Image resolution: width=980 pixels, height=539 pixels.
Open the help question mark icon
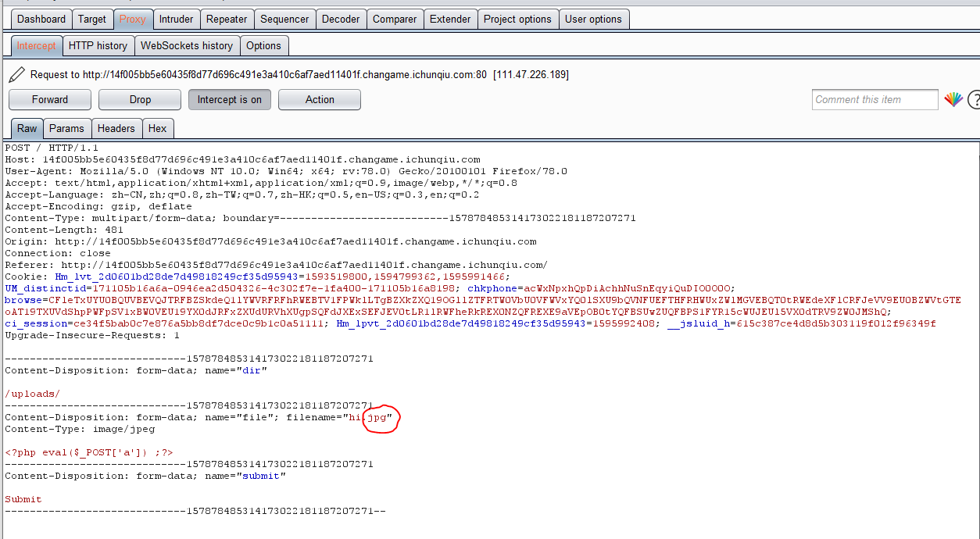pyautogui.click(x=974, y=99)
